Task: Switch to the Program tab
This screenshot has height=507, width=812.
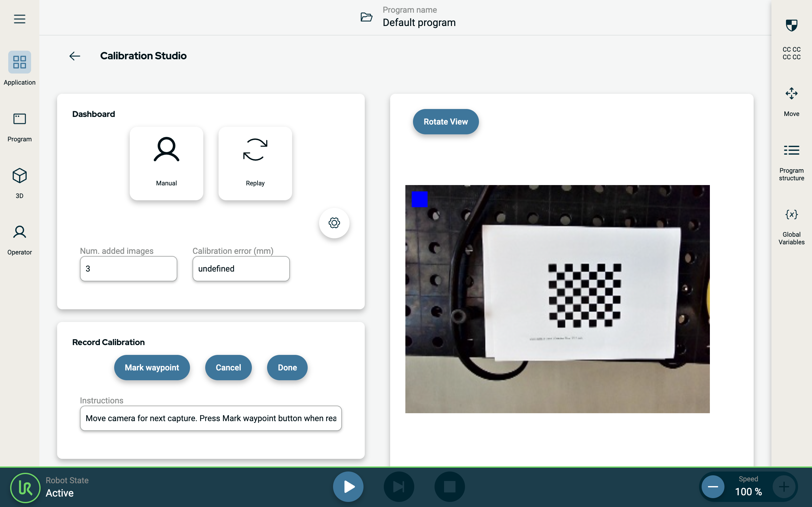Action: (x=19, y=127)
